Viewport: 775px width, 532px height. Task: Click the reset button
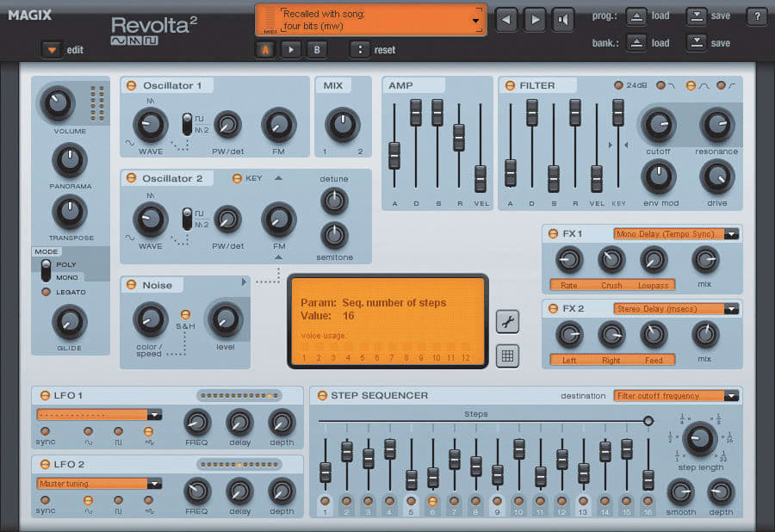(x=359, y=50)
